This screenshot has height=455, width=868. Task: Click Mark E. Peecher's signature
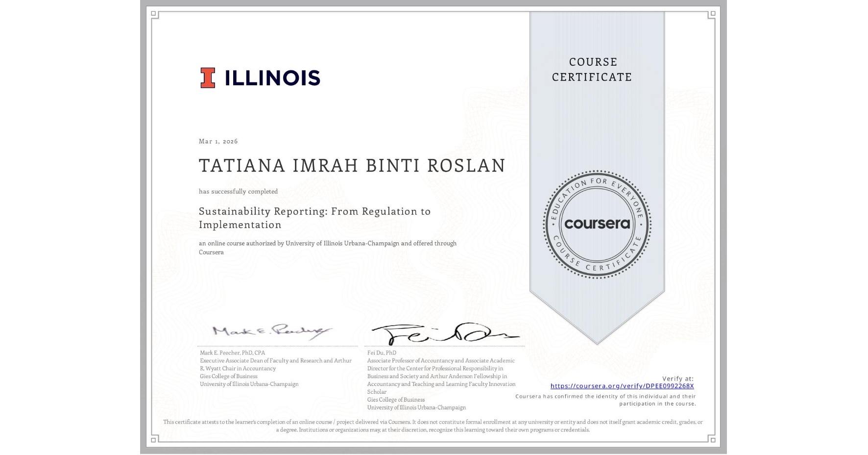coord(272,331)
